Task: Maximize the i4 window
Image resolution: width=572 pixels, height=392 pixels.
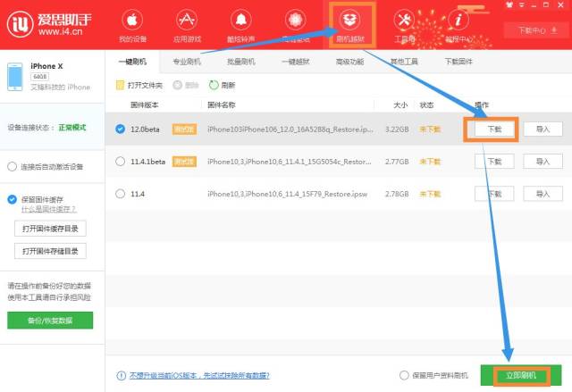Action: click(546, 4)
